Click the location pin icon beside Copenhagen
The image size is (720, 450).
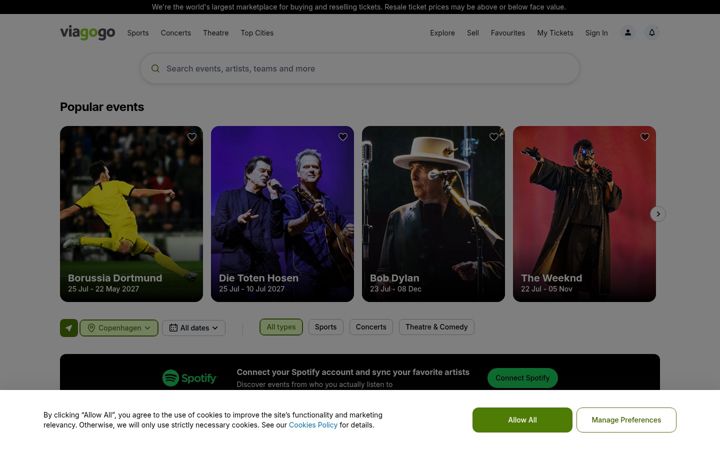[x=91, y=328]
